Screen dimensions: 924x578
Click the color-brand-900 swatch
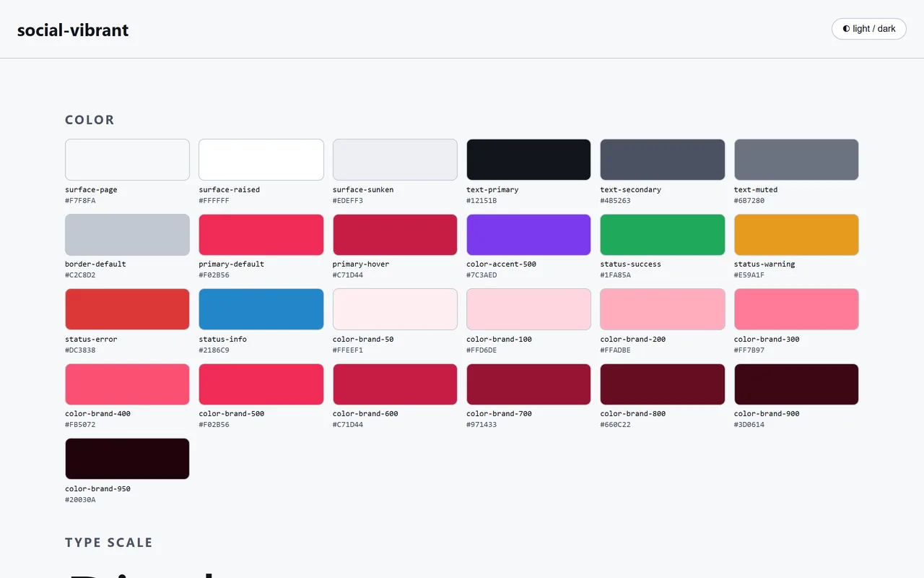click(796, 384)
